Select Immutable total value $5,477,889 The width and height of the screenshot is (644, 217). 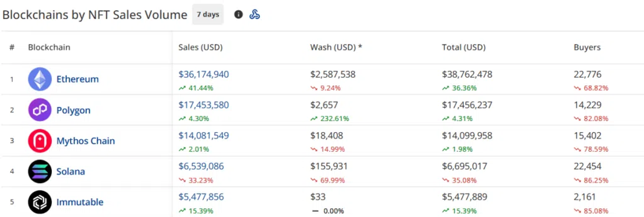(x=464, y=197)
